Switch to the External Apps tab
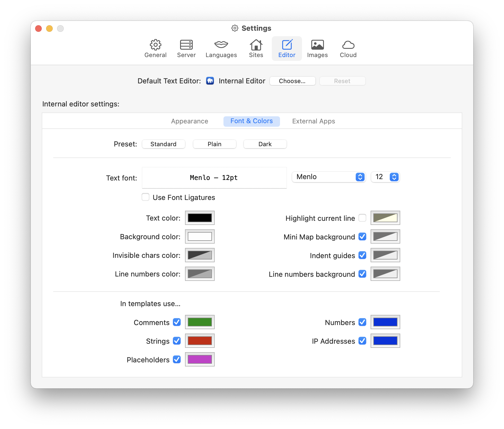This screenshot has width=504, height=429. 313,121
